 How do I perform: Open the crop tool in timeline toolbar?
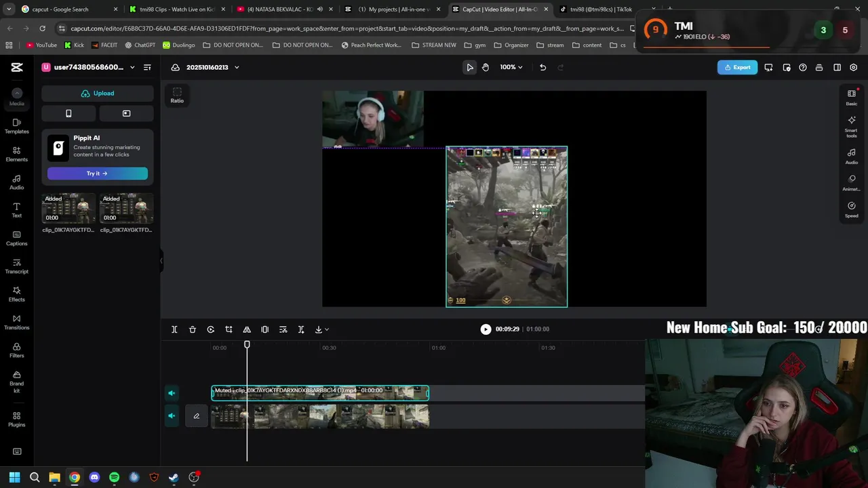pyautogui.click(x=229, y=329)
